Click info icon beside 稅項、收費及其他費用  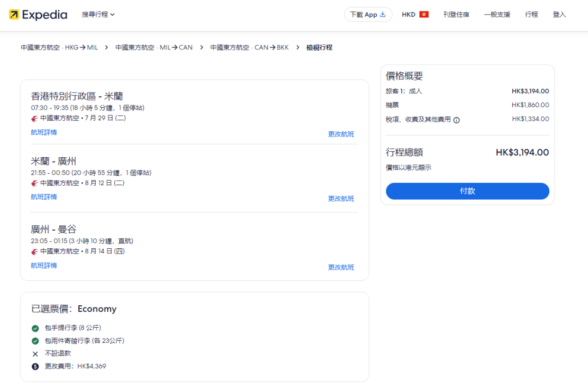456,120
